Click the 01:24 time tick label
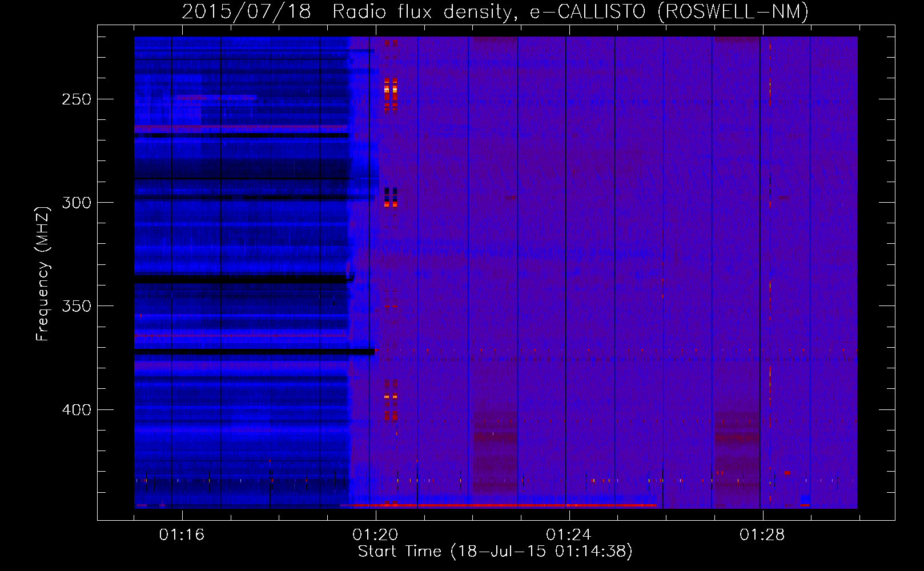The height and width of the screenshot is (571, 924). pyautogui.click(x=569, y=535)
